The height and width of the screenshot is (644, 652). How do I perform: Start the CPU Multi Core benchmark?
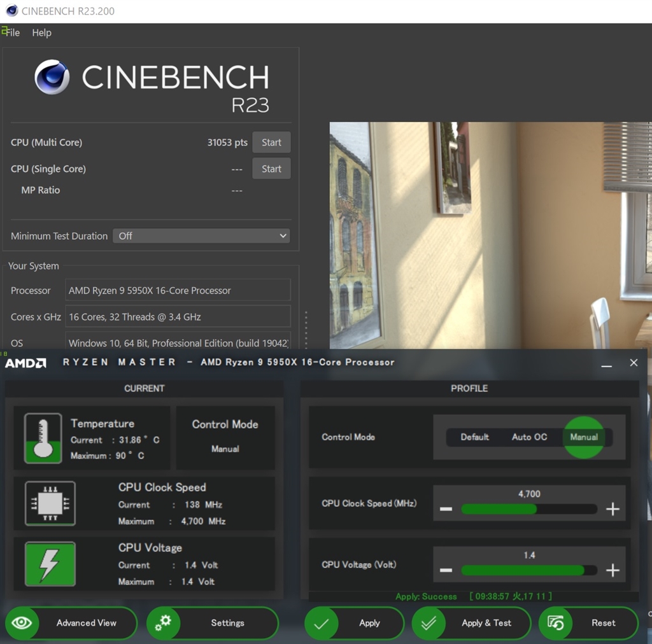(x=271, y=142)
